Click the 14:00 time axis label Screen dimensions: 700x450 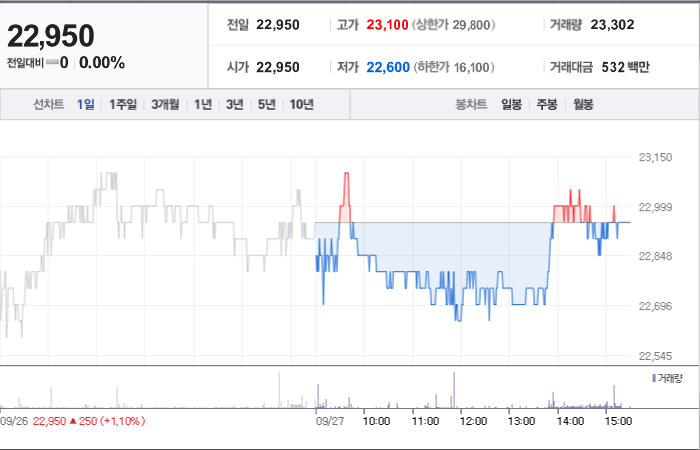(x=570, y=421)
